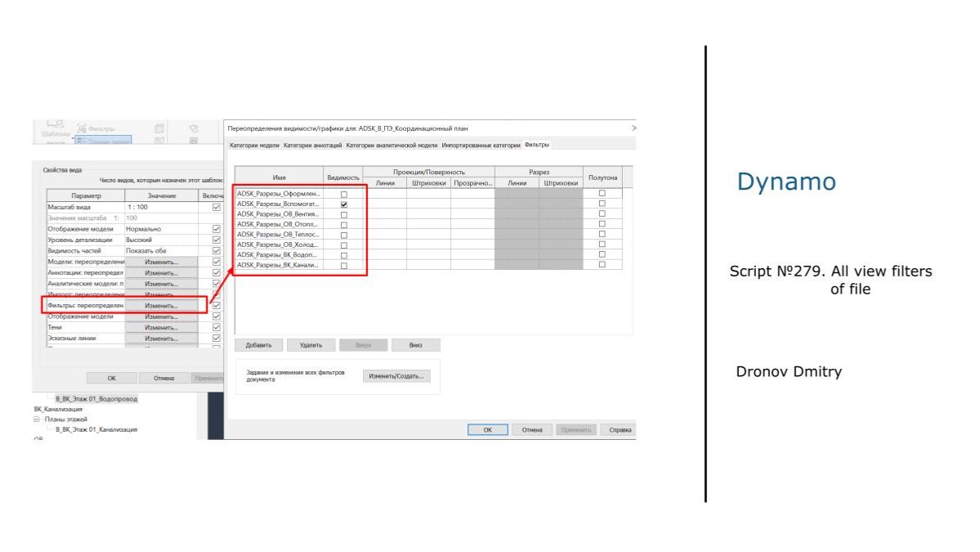This screenshot has height=552, width=980.
Task: Toggle visibility for ADSK_Разрезы_Оформлен... filter
Action: [x=344, y=195]
